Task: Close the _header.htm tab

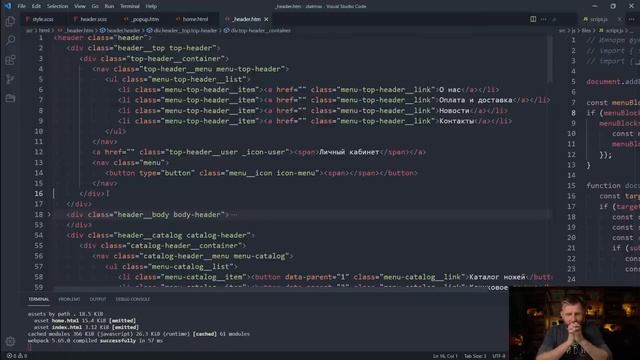Action: point(266,19)
